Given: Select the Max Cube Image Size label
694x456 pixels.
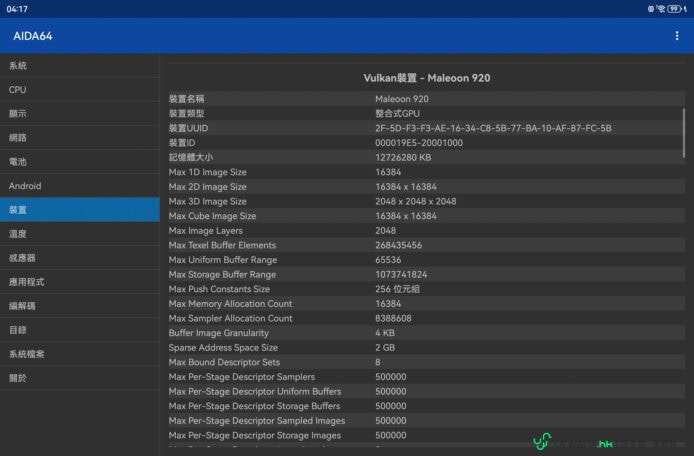Looking at the screenshot, I should 212,216.
